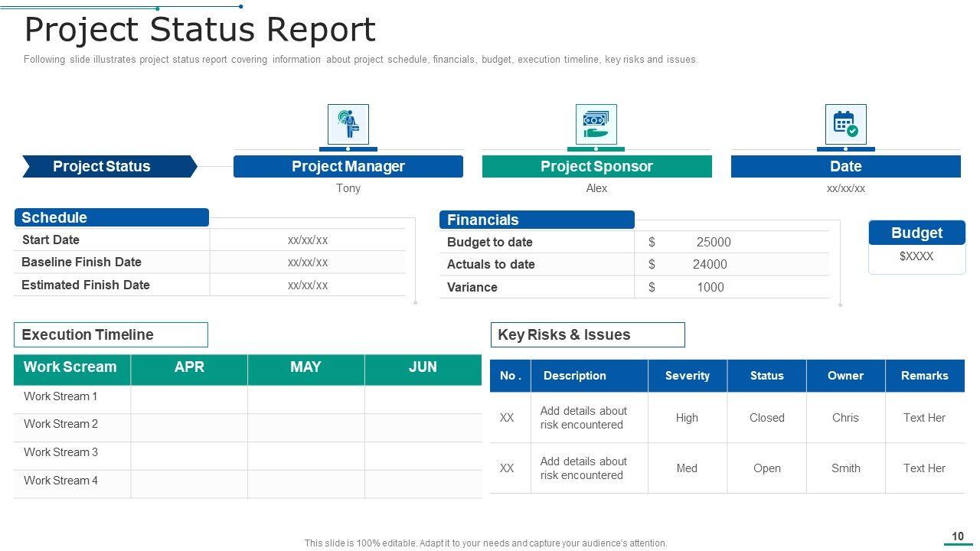980x551 pixels.
Task: Select the Project Status arrow banner
Action: coord(109,166)
